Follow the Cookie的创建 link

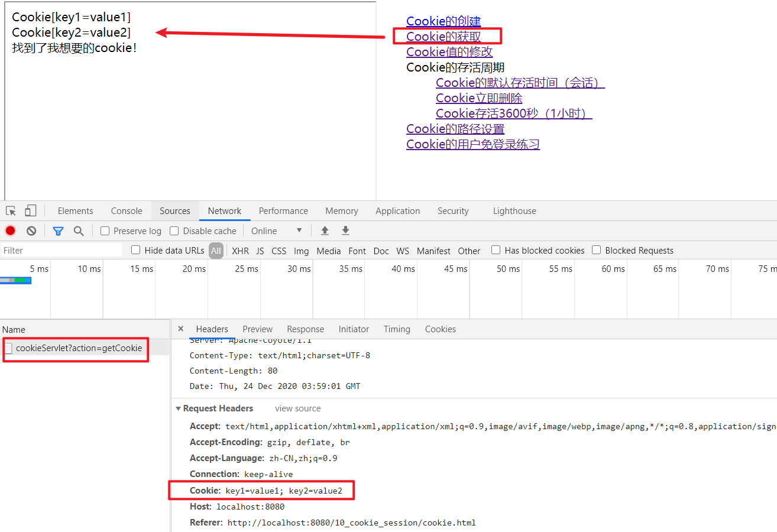tap(443, 21)
